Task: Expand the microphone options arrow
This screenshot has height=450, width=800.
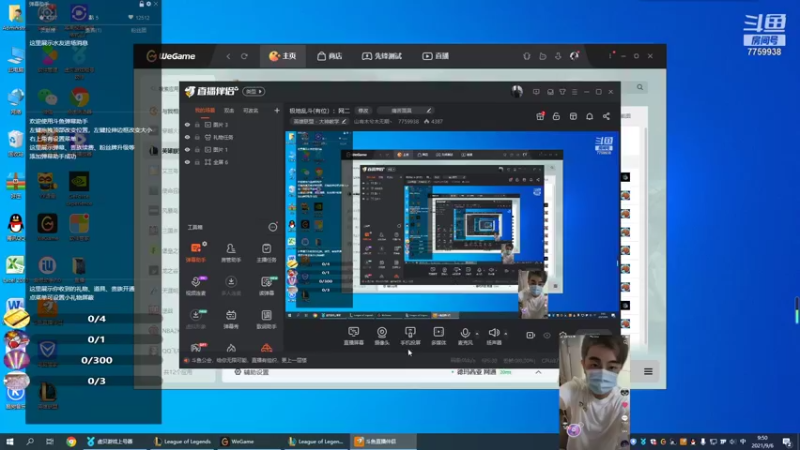Action: [477, 334]
